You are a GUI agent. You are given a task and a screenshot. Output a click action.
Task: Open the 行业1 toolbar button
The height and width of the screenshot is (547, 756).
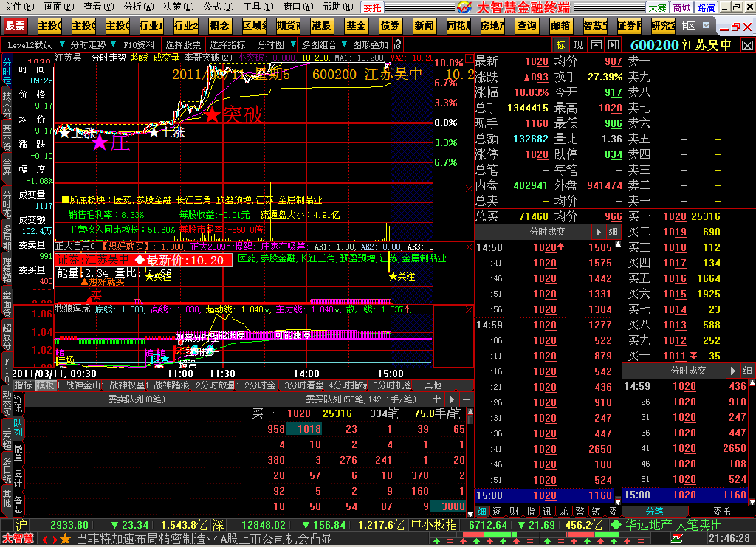tap(151, 26)
